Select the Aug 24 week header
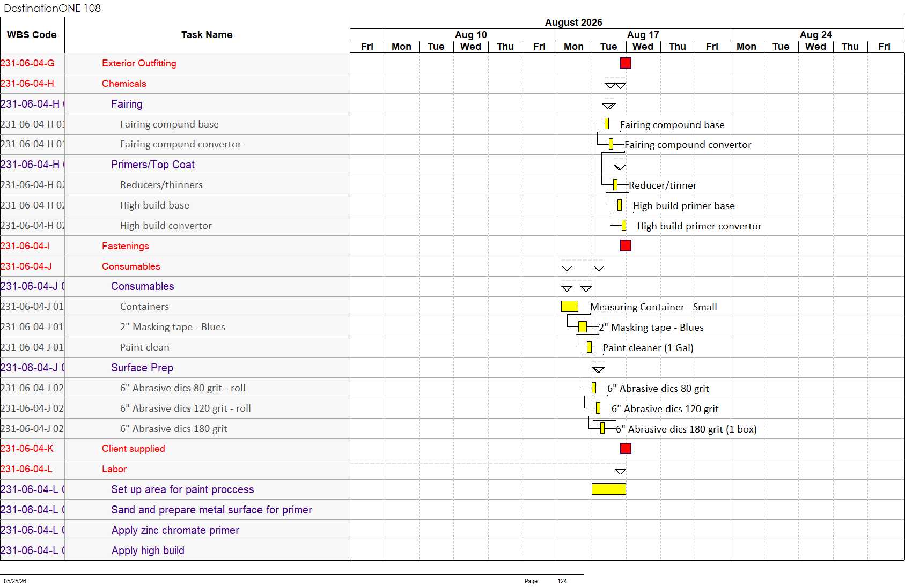This screenshot has width=905, height=588. 815,35
